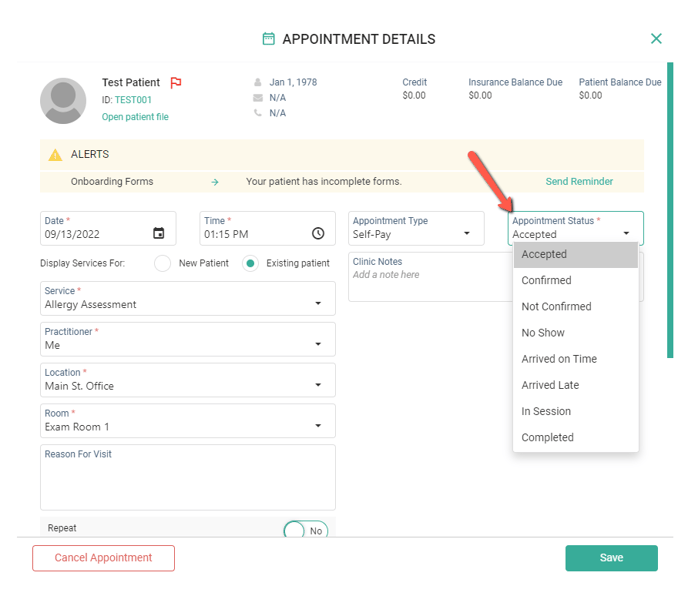Select the New Patient radio button

pos(162,264)
